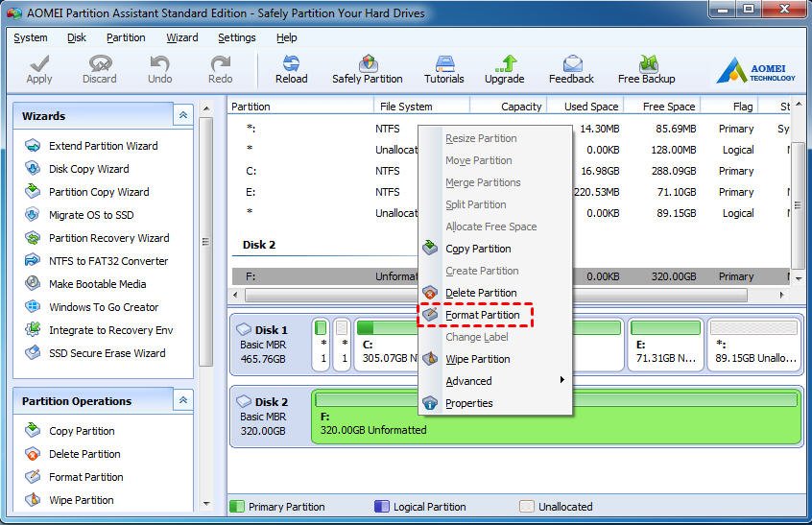Sort by the Capacity column header

[x=508, y=107]
